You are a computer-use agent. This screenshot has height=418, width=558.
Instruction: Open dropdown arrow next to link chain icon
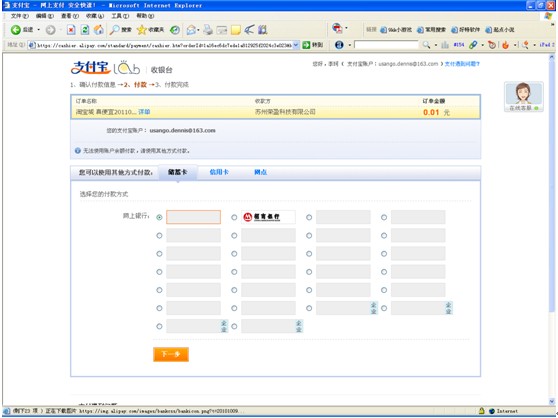[483, 45]
